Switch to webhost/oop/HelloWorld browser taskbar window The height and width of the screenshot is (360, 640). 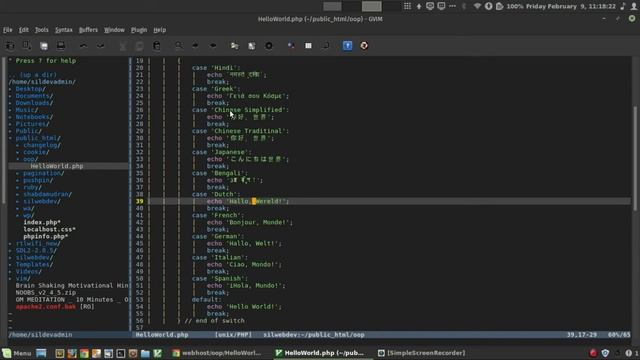pos(216,353)
